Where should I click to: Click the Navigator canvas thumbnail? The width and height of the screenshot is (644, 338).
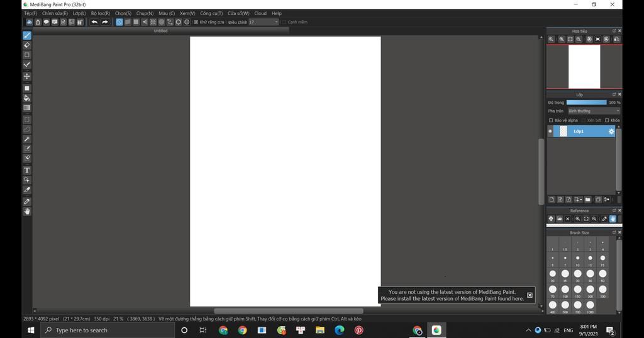584,67
